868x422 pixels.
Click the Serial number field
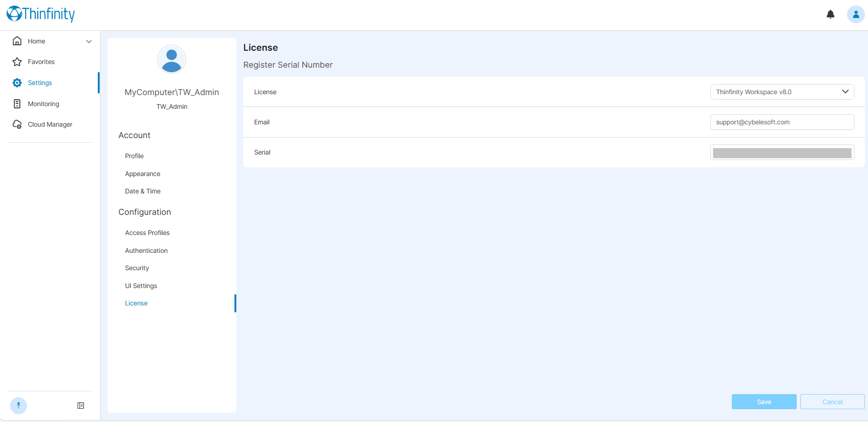coord(782,153)
